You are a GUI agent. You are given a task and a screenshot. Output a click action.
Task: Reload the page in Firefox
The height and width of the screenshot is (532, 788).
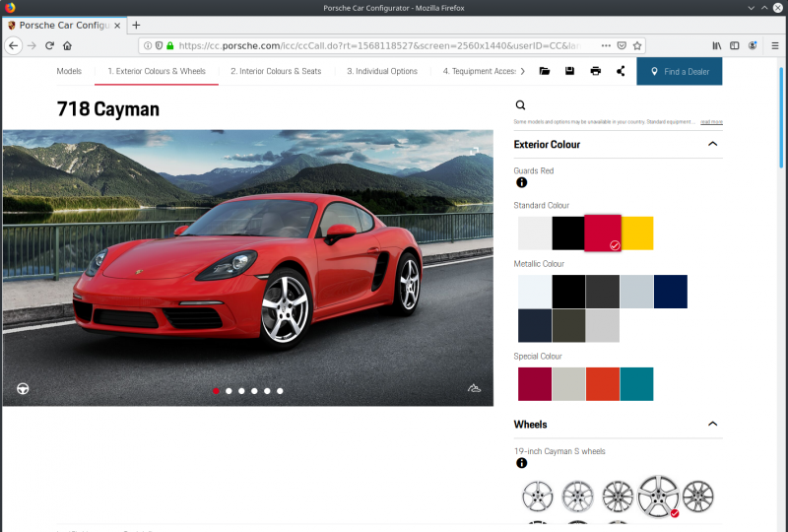click(x=49, y=45)
